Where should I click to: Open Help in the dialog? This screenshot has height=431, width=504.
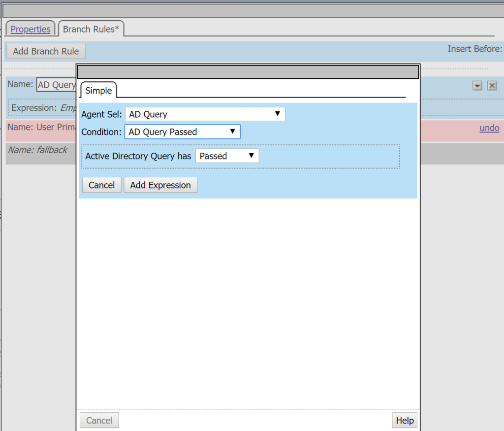click(405, 420)
